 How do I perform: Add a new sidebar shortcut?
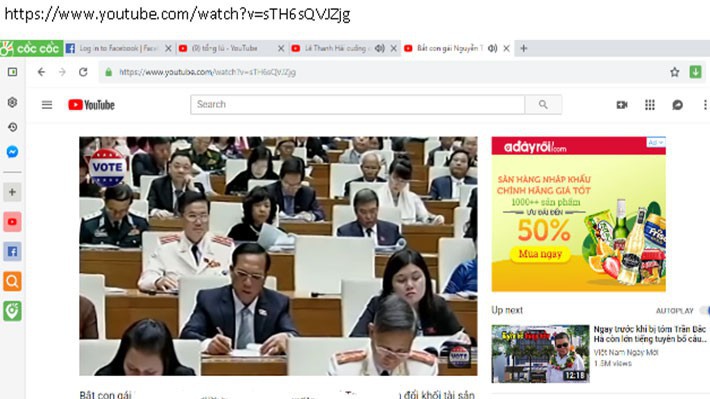coord(12,192)
